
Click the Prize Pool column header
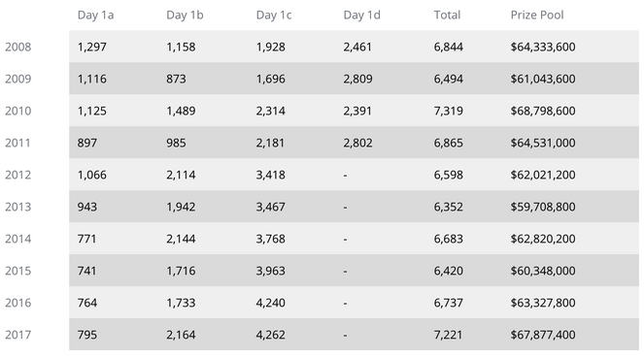tap(537, 16)
